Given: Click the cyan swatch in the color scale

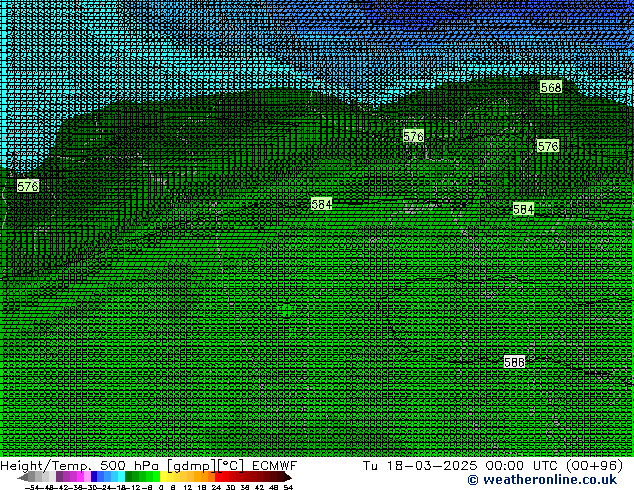Looking at the screenshot, I should coord(116,477).
